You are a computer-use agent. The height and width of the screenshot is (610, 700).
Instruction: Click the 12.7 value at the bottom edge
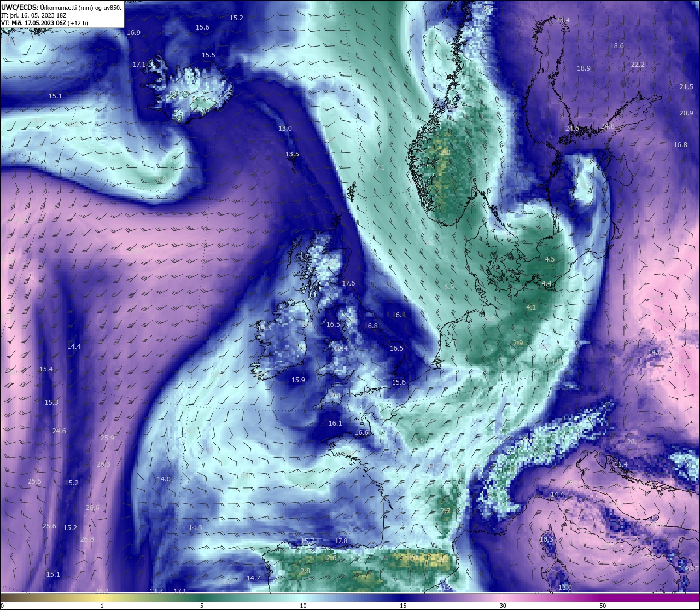coord(156,591)
